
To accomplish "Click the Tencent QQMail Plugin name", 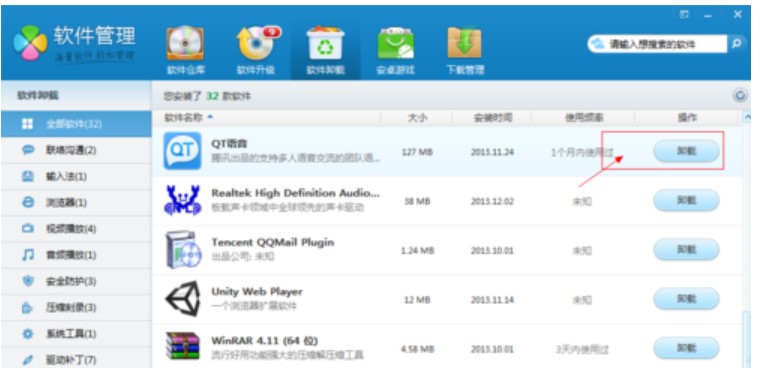I will pos(273,242).
